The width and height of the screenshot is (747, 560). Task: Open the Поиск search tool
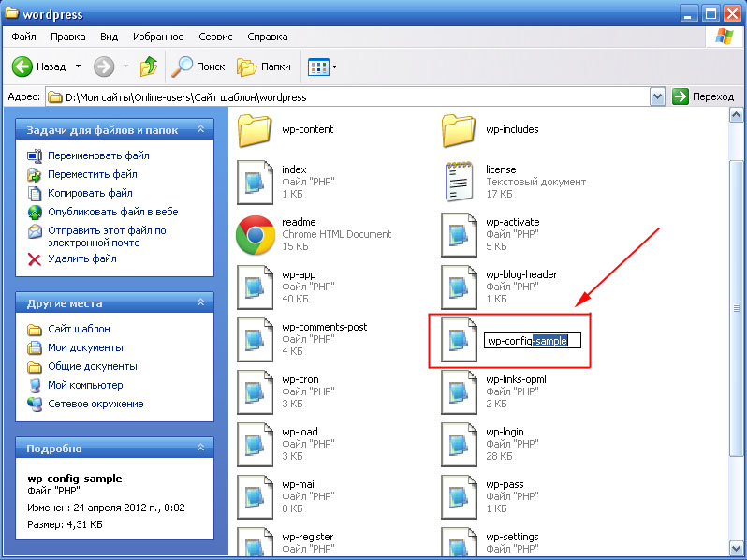pyautogui.click(x=198, y=66)
